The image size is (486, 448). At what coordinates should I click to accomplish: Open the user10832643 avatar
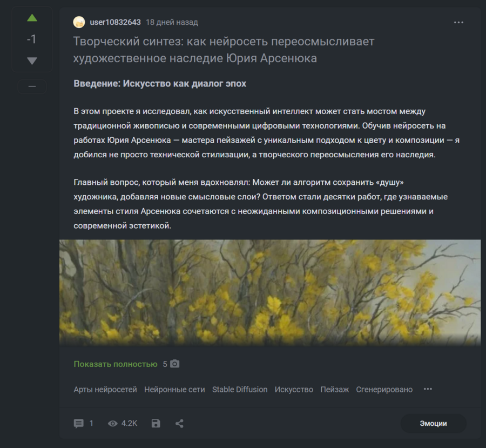79,22
